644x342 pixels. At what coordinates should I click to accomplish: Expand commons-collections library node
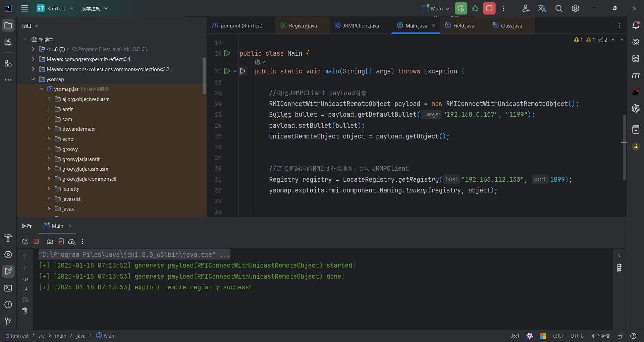click(33, 69)
